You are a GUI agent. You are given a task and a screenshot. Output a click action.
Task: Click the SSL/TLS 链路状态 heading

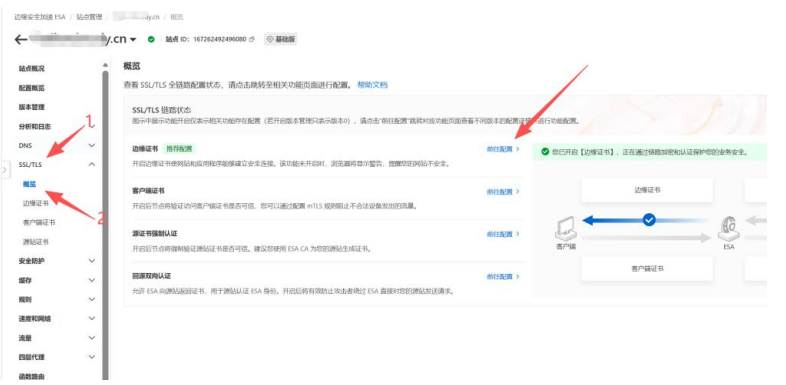[162, 110]
